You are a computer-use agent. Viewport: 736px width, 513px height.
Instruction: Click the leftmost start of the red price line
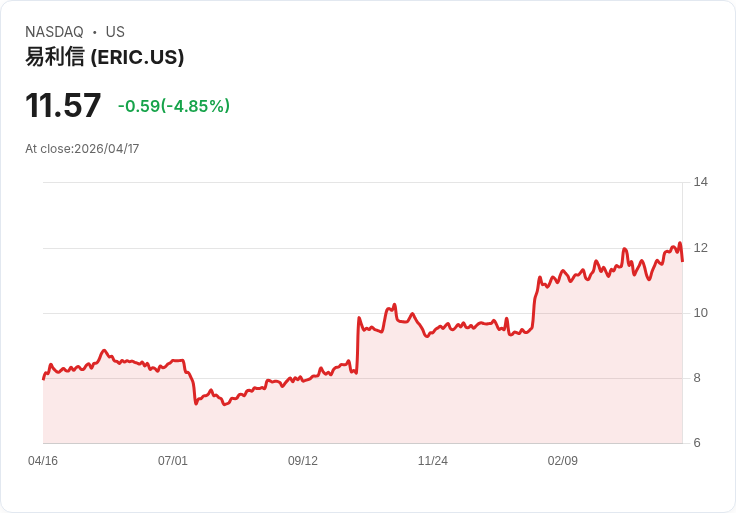[x=43, y=379]
